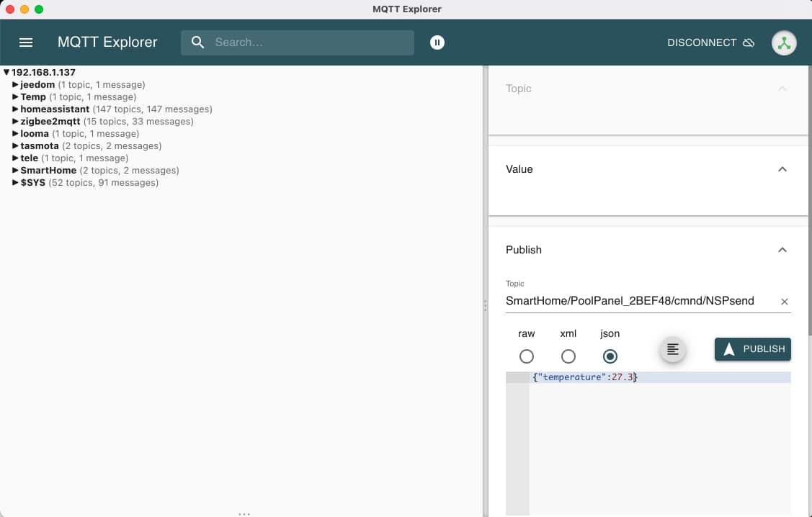Format the JSON payload with the align icon

point(672,349)
